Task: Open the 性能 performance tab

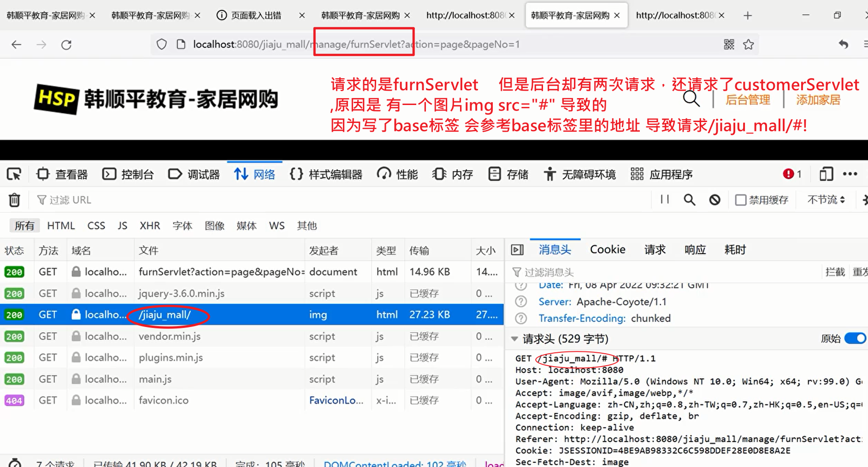Action: [397, 174]
